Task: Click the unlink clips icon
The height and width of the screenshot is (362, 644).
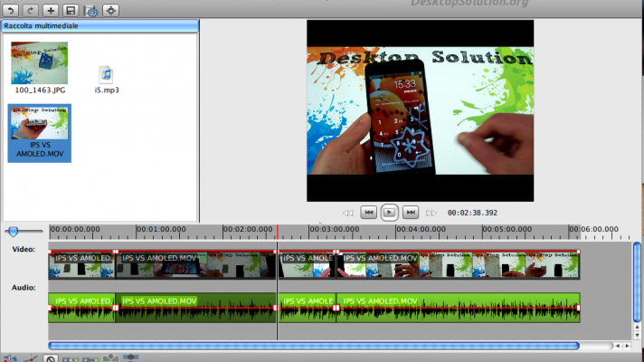Action: coord(71,359)
